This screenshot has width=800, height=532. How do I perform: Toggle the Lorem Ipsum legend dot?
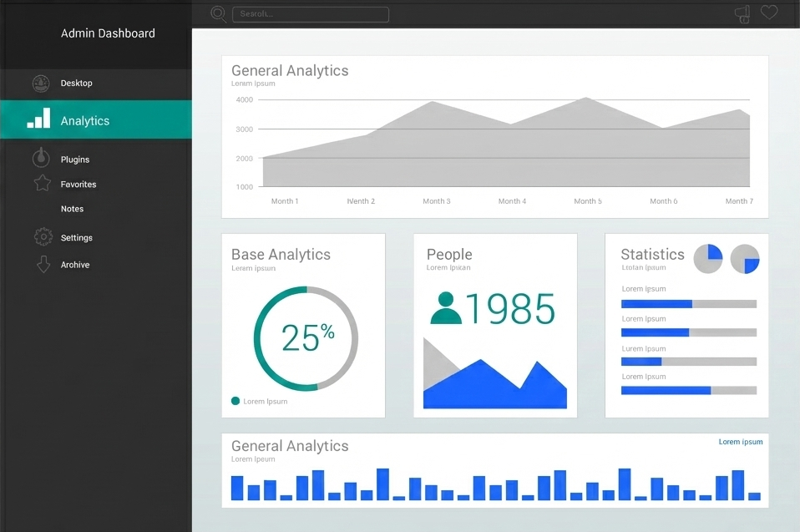(x=235, y=400)
